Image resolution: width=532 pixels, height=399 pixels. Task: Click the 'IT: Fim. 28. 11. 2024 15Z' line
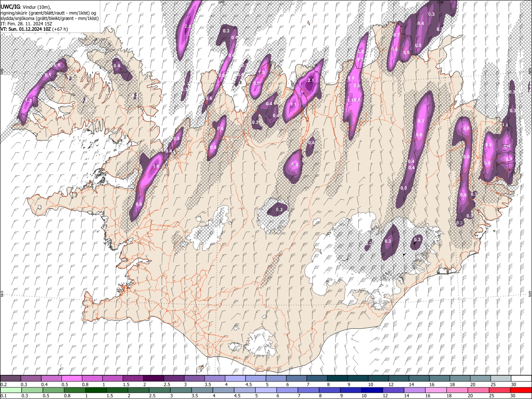(27, 24)
